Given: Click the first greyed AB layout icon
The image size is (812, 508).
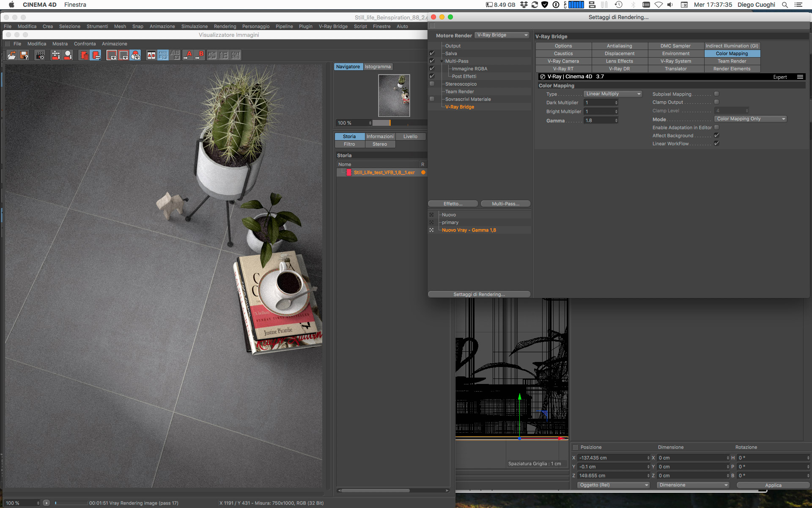Looking at the screenshot, I should coord(212,55).
